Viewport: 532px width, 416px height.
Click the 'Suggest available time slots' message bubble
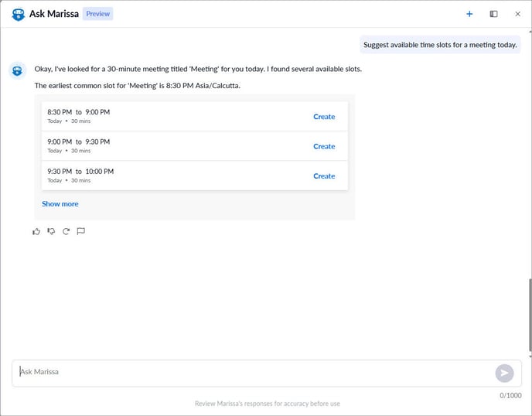440,45
